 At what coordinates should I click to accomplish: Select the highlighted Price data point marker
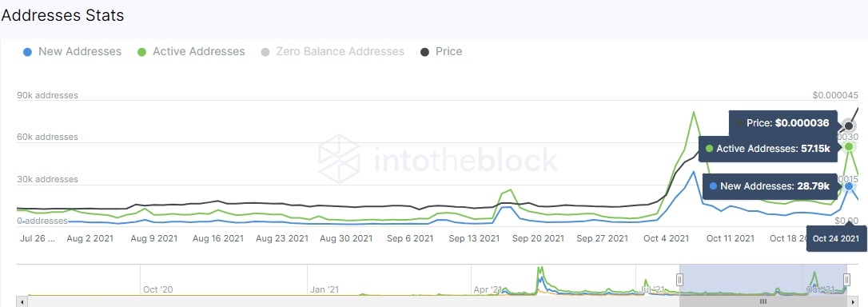[x=849, y=126]
